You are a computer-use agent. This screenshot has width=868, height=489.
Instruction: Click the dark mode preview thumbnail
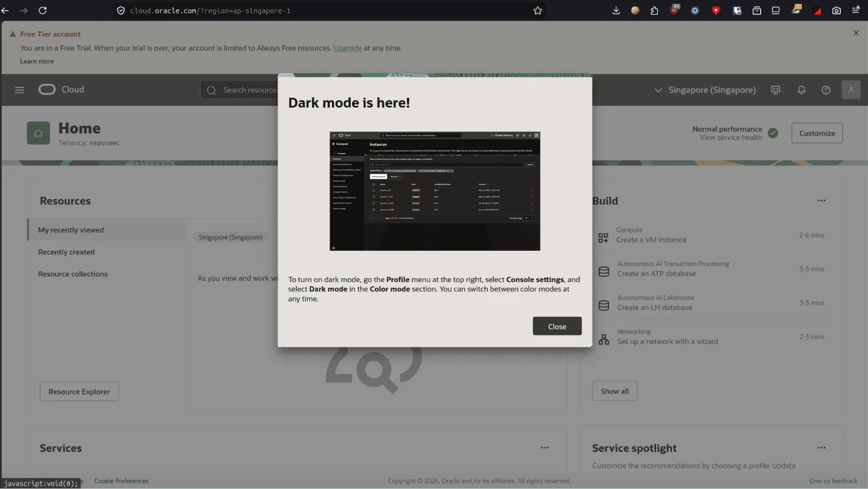435,191
